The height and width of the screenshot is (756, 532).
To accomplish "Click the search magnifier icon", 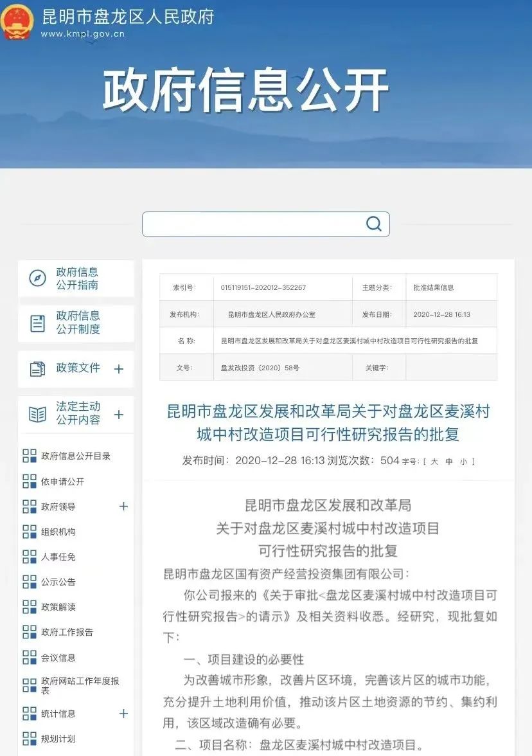I will click(373, 224).
